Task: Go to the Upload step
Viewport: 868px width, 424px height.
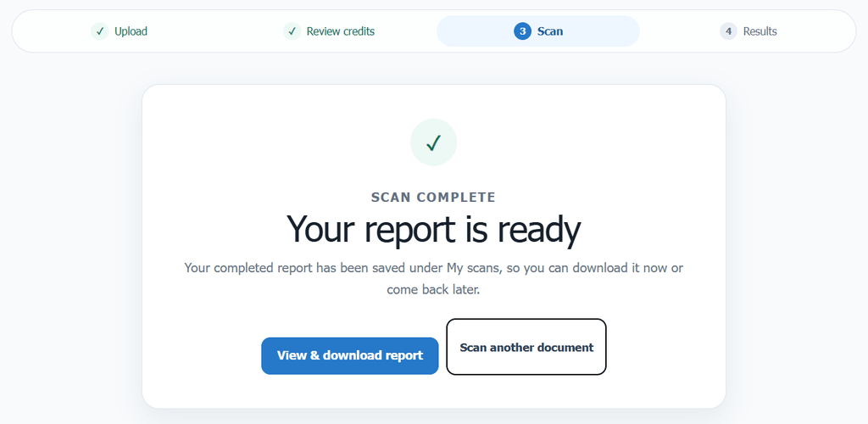Action: (119, 31)
